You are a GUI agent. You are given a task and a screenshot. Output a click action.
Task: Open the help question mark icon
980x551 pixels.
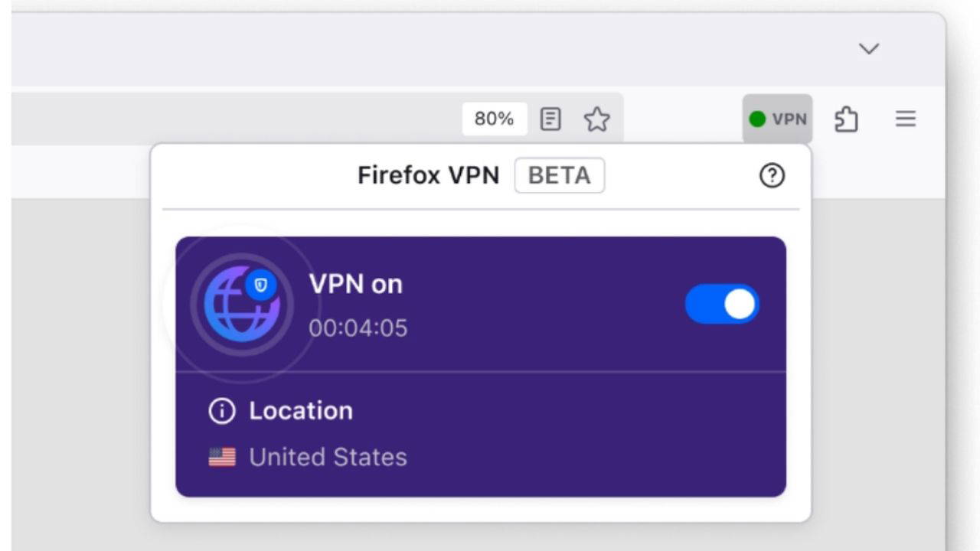[x=772, y=176]
